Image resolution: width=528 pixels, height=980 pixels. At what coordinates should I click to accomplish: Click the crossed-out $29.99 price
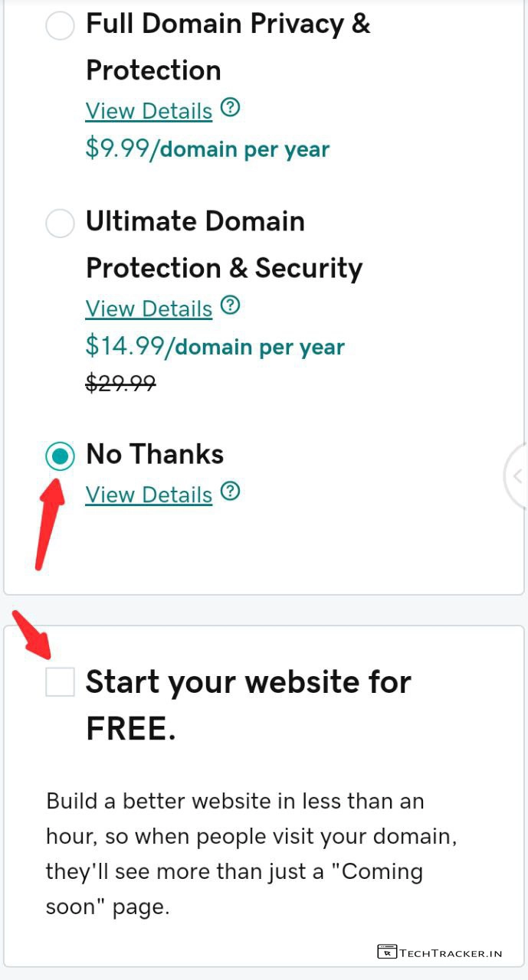pyautogui.click(x=120, y=382)
